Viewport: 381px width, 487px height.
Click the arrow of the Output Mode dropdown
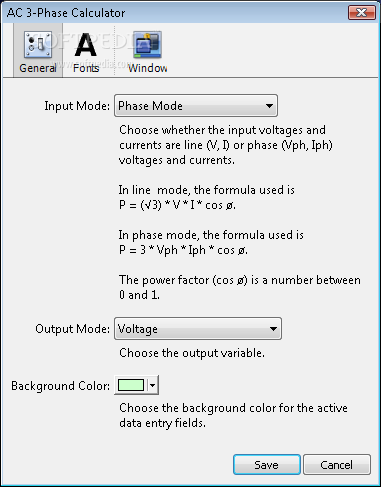273,329
